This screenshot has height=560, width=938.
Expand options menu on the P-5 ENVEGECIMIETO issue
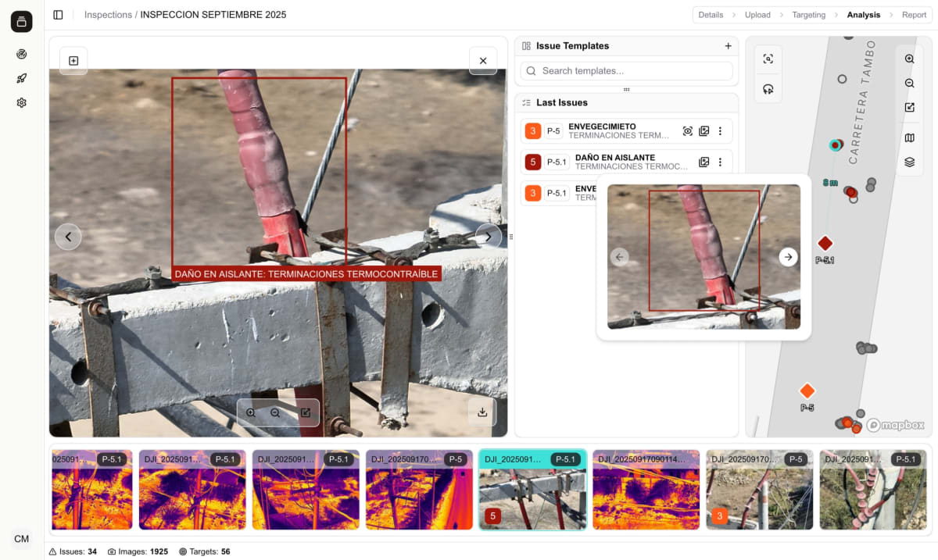click(720, 130)
